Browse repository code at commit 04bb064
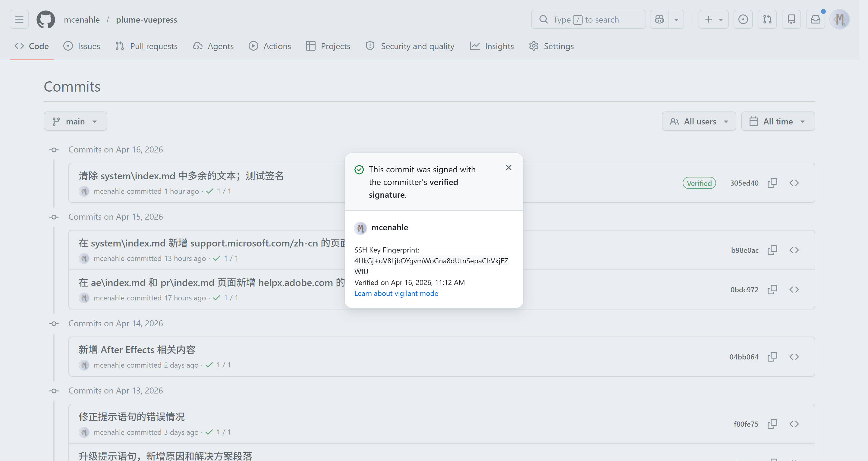The width and height of the screenshot is (868, 461). point(794,356)
